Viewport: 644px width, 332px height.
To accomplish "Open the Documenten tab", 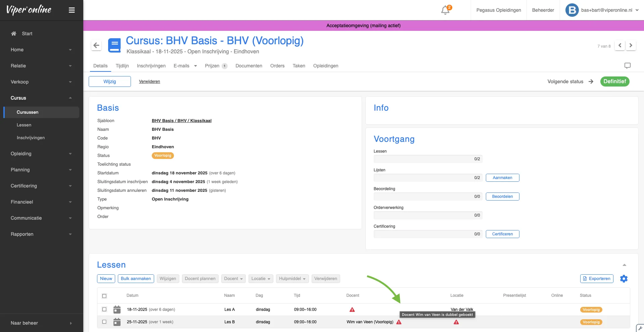I will [249, 66].
